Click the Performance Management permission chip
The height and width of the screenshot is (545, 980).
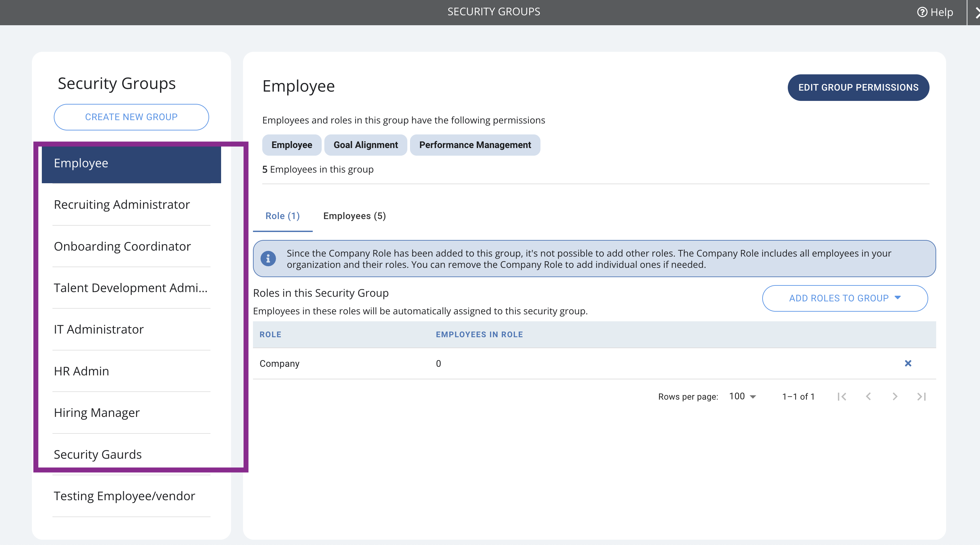coord(475,145)
